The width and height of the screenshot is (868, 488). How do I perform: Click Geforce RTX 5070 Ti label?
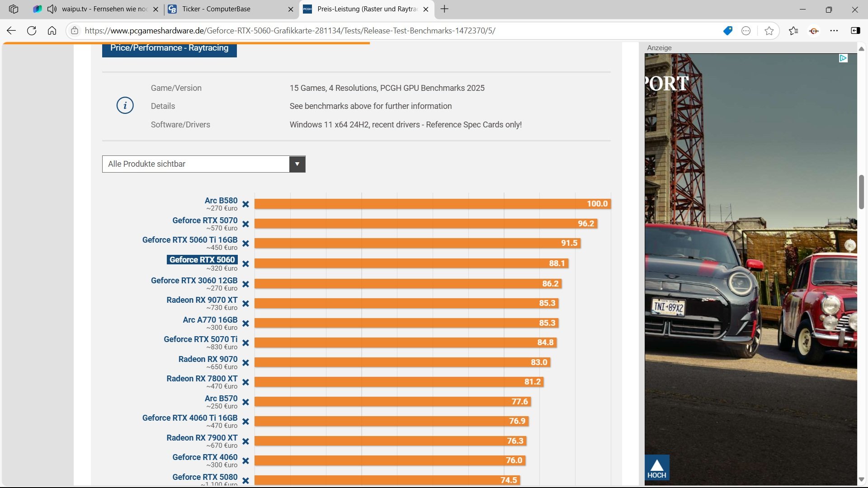[x=200, y=339]
